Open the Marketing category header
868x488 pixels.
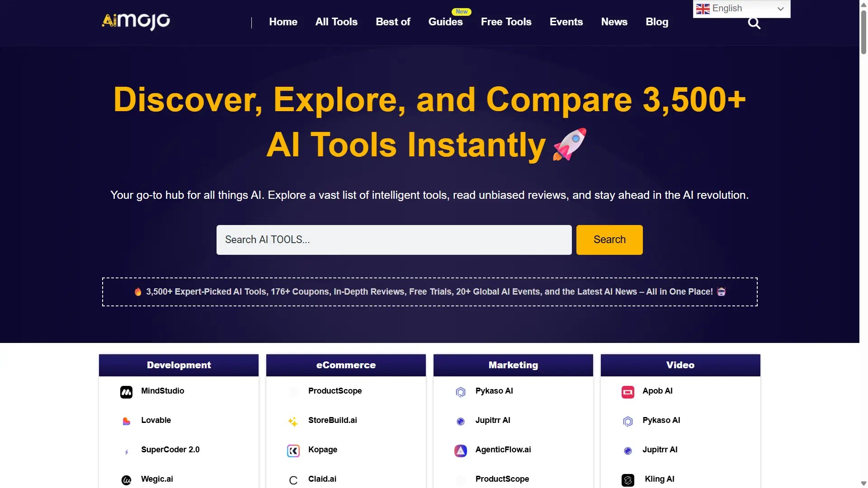click(x=513, y=365)
